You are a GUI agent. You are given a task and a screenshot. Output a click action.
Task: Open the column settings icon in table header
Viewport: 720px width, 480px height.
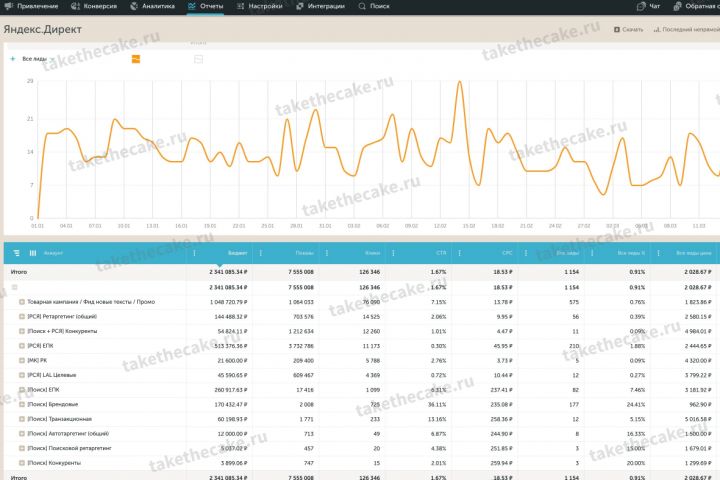[33, 253]
